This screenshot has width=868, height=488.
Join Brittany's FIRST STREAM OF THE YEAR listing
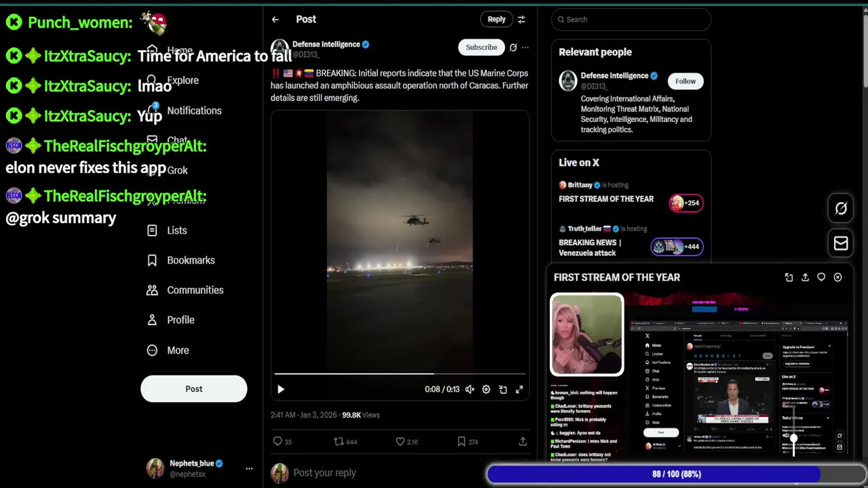pyautogui.click(x=606, y=199)
